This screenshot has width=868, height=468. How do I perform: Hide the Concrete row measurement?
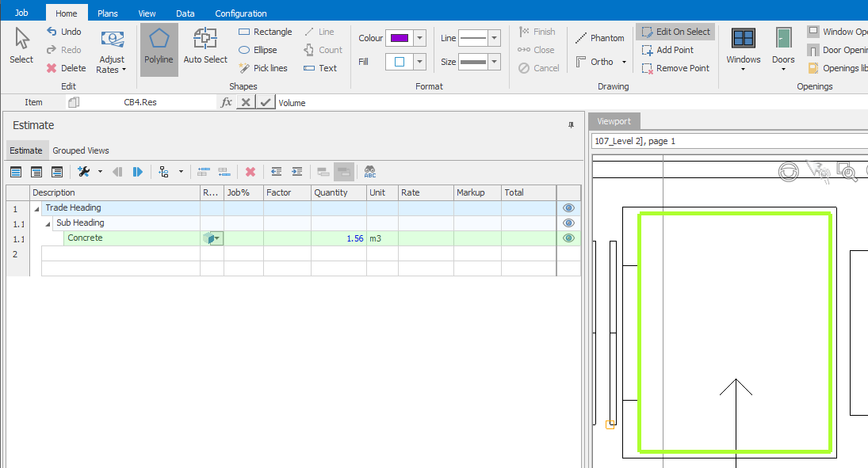pos(568,238)
